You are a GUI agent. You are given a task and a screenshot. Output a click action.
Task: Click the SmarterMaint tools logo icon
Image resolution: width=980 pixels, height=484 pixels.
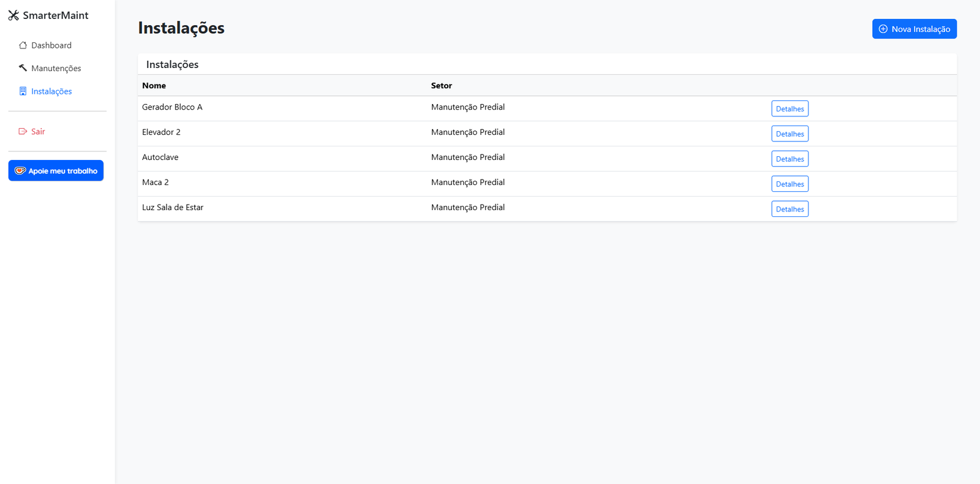tap(13, 15)
